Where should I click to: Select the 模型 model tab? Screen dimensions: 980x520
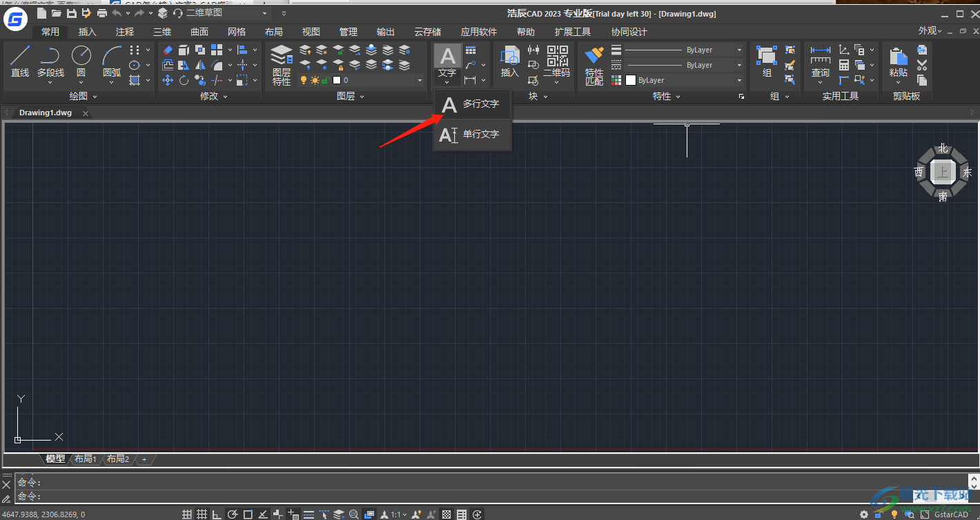tap(55, 459)
